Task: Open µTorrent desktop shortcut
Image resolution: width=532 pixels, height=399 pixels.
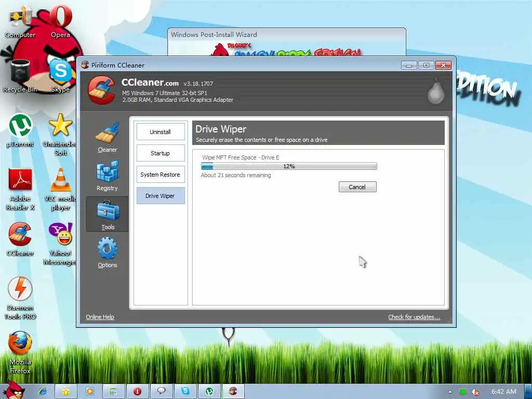Action: (x=20, y=130)
